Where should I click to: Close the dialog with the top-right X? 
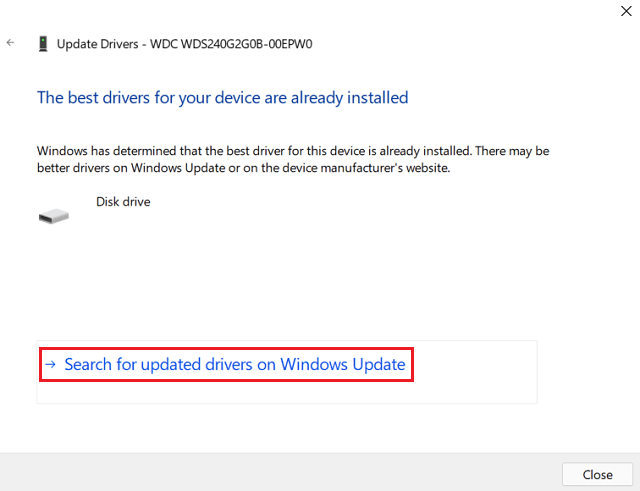(625, 11)
